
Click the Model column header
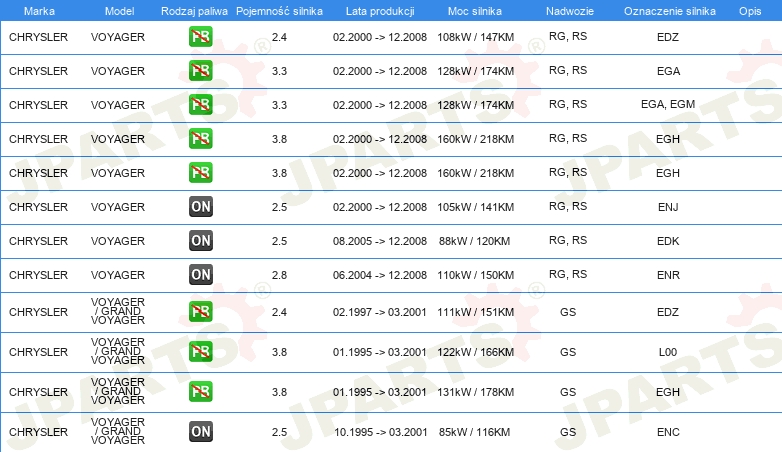[119, 11]
